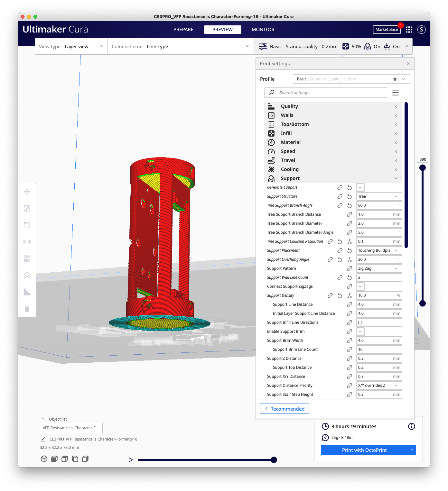The height and width of the screenshot is (491, 448).
Task: Open the application switcher grid icon
Action: pyautogui.click(x=409, y=30)
